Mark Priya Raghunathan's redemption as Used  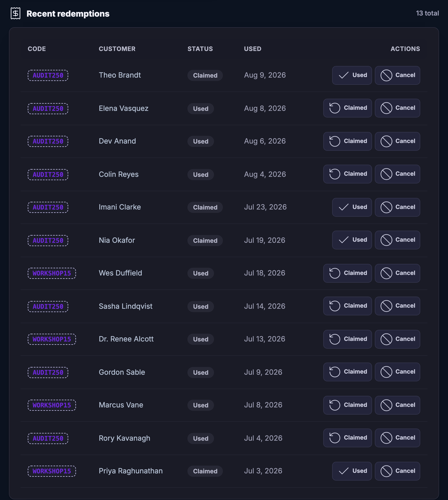tap(352, 471)
